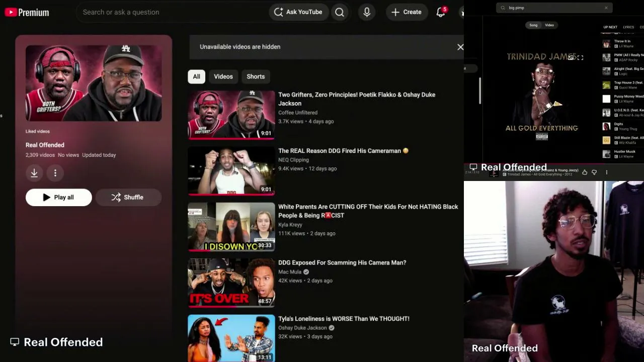Visit the NEQ Clipping channel
Screen dimensions: 644x362
pos(293,160)
